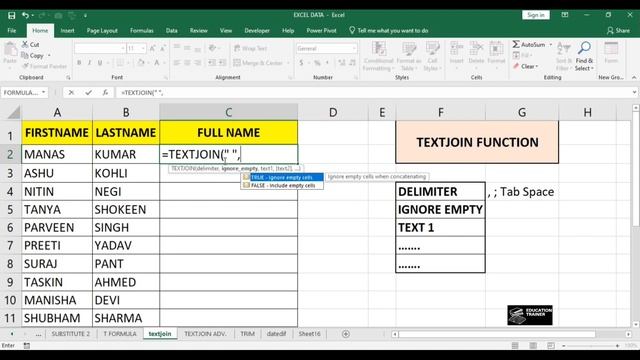Viewport: 640px width, 360px height.
Task: Toggle Bold formatting
Action: 79,62
